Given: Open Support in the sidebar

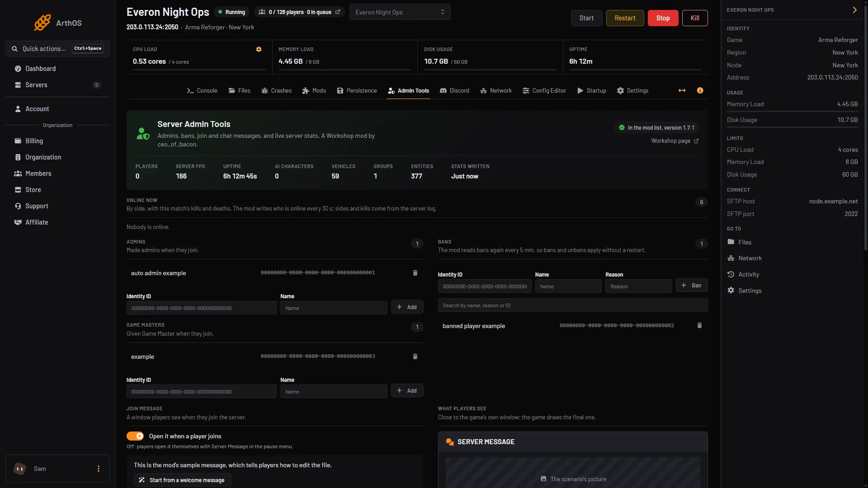Looking at the screenshot, I should [57, 206].
